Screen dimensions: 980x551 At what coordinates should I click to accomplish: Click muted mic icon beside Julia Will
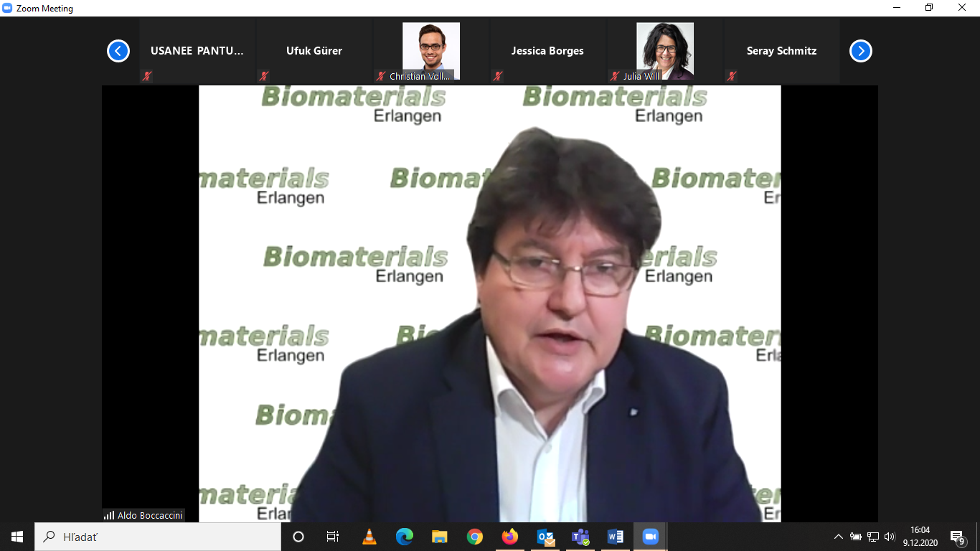(615, 76)
